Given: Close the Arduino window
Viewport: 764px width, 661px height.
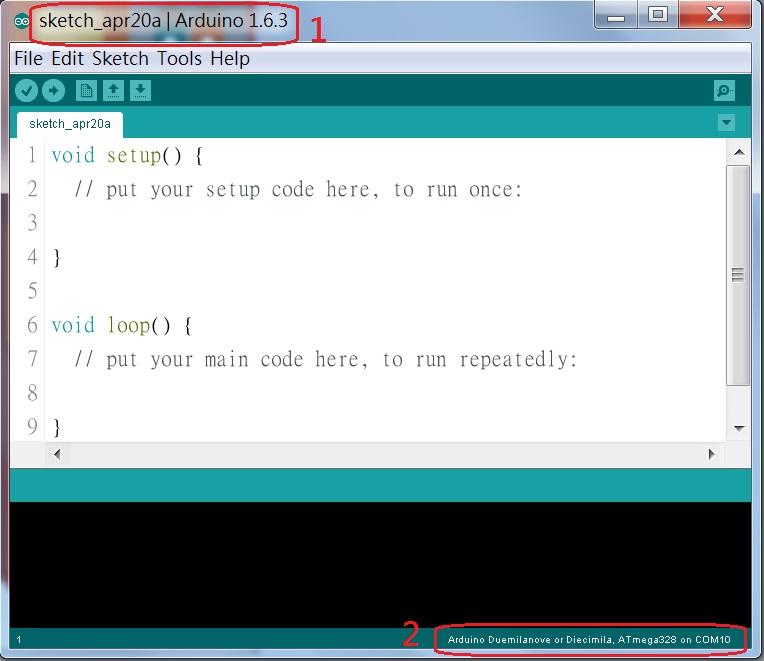Looking at the screenshot, I should coord(715,16).
